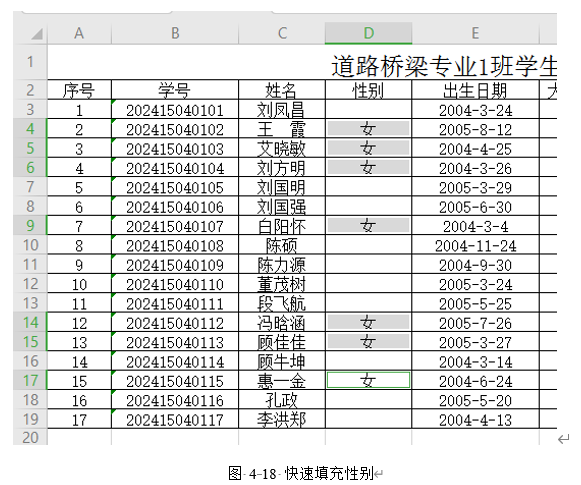Viewport: 581px width, 485px height.
Task: Select the empty gender cell for 李洪郑
Action: (368, 419)
